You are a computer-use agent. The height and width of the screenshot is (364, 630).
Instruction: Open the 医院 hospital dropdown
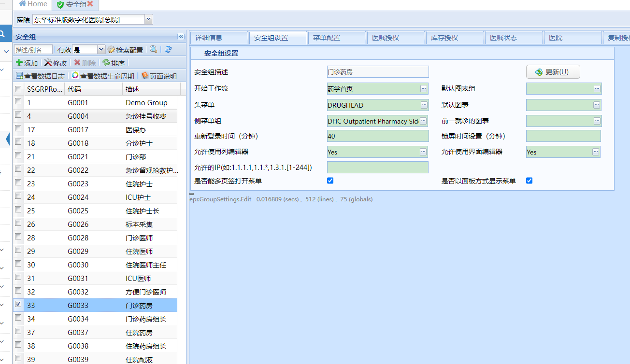click(x=149, y=20)
